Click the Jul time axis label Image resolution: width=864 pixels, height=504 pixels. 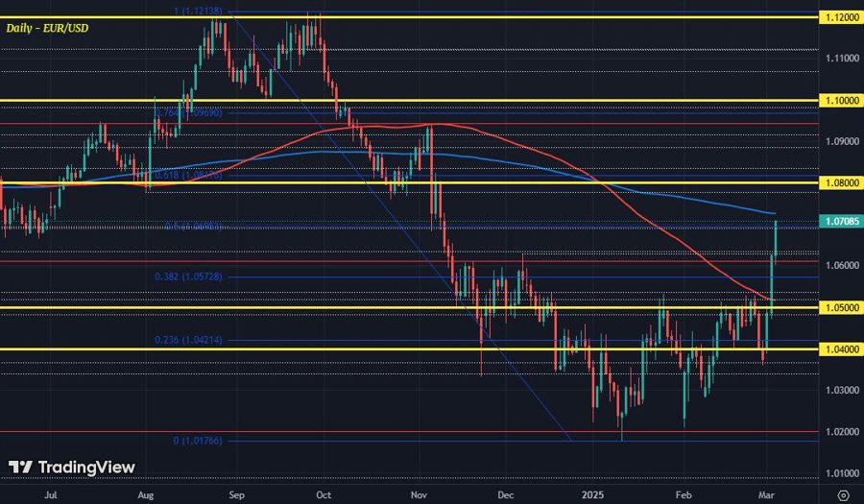[50, 494]
